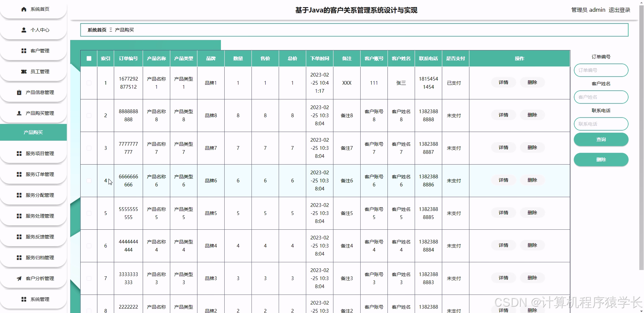The height and width of the screenshot is (313, 644).
Task: Delete row with order 7777777777
Action: coord(532,147)
